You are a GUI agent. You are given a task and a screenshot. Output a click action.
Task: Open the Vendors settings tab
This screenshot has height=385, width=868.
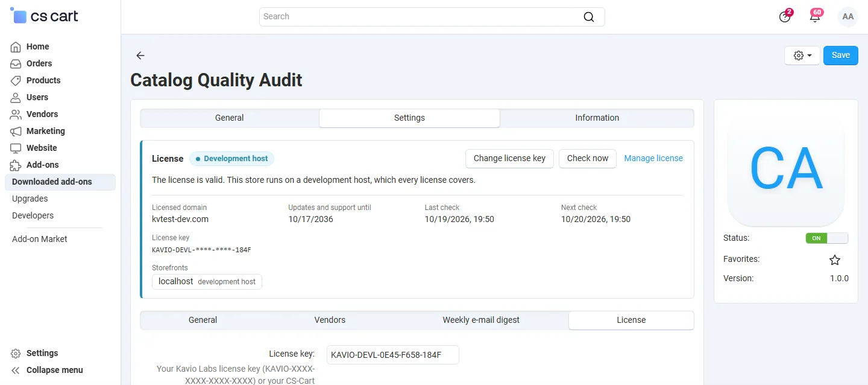pos(330,320)
